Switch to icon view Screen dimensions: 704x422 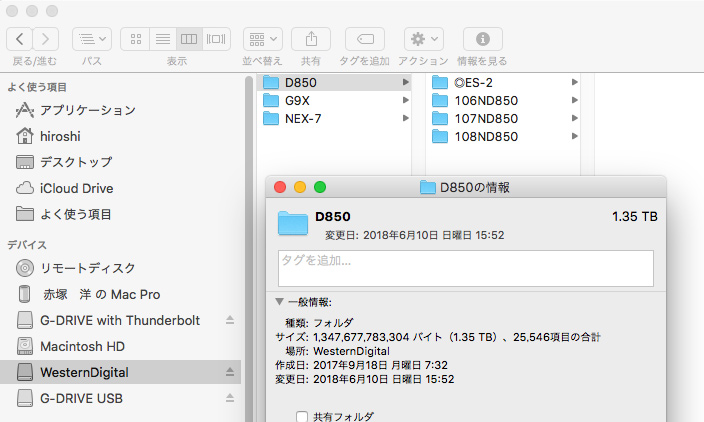tap(136, 39)
